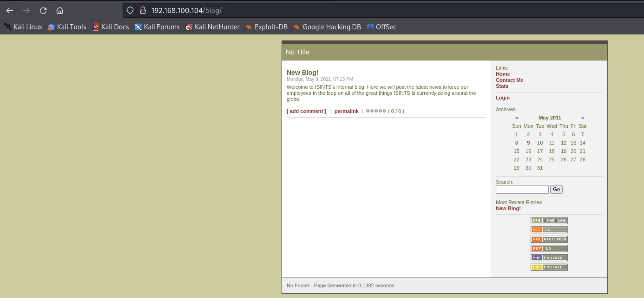
Task: Open the add comment link
Action: tap(306, 111)
